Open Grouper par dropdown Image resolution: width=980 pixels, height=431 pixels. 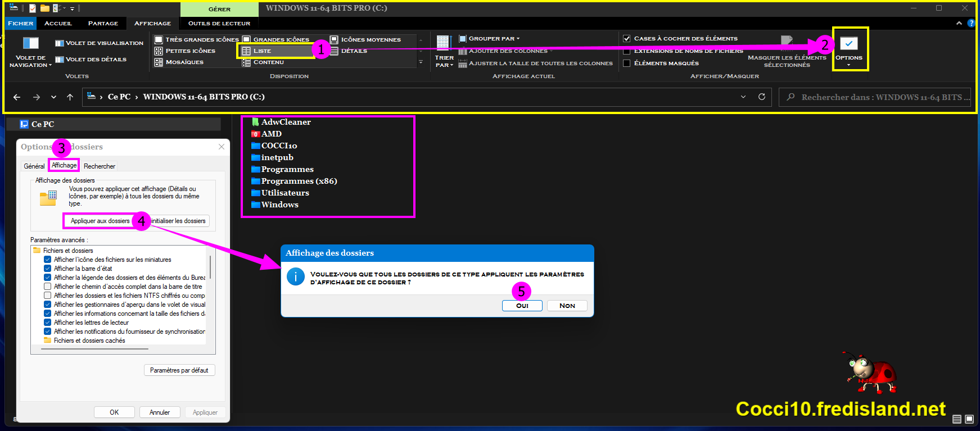(489, 39)
